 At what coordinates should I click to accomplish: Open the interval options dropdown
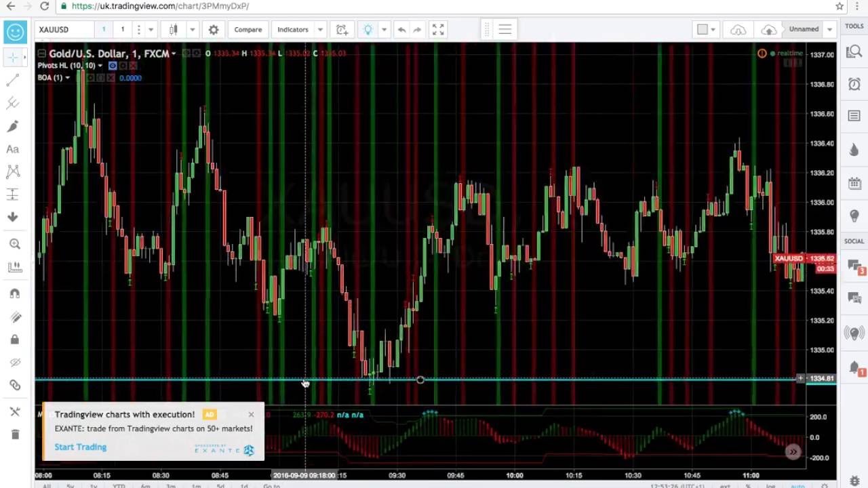click(x=151, y=30)
